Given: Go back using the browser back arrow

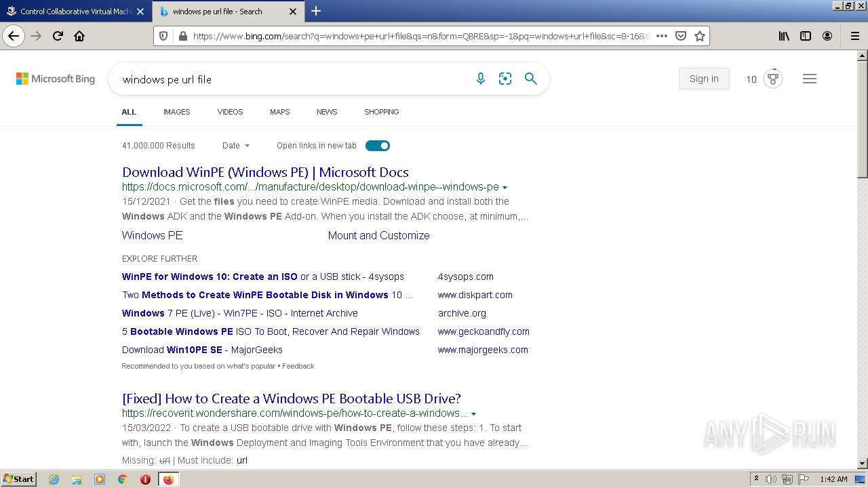Looking at the screenshot, I should (x=14, y=36).
